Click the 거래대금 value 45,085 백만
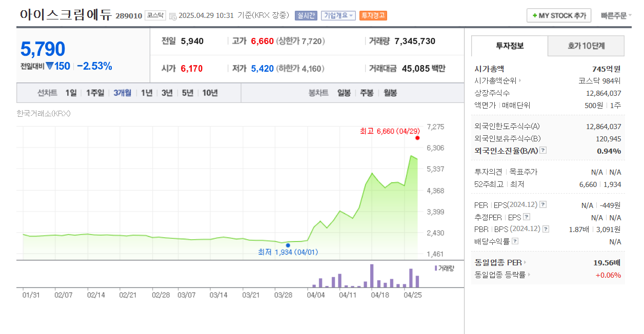 pyautogui.click(x=424, y=68)
